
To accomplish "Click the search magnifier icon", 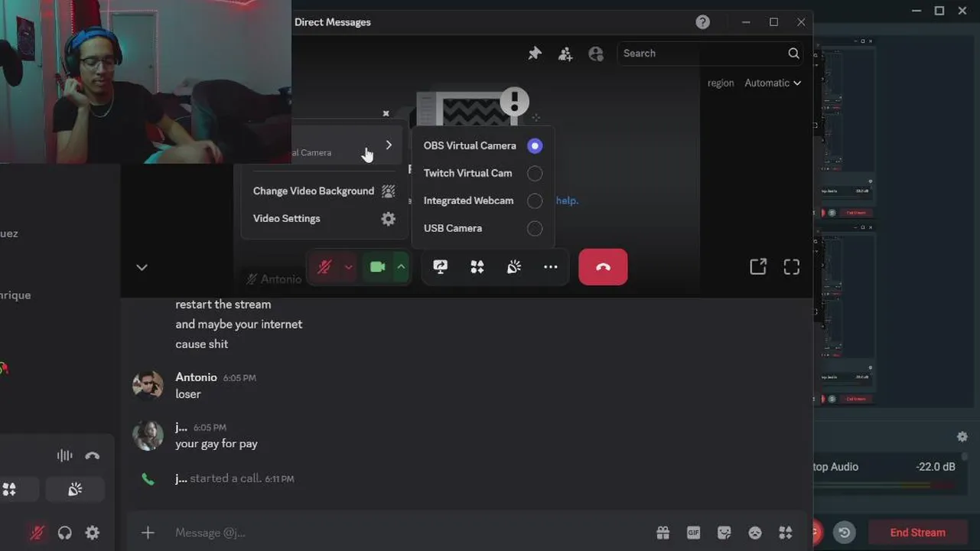I will pyautogui.click(x=793, y=54).
